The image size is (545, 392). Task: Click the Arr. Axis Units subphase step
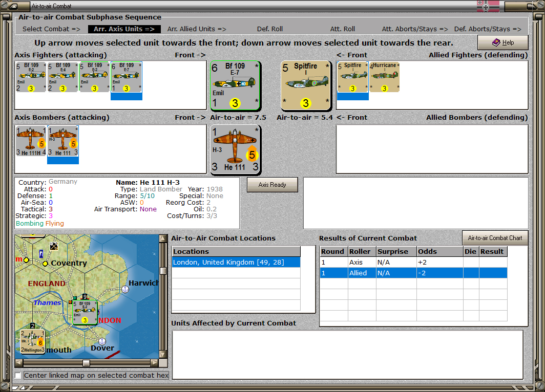[124, 29]
